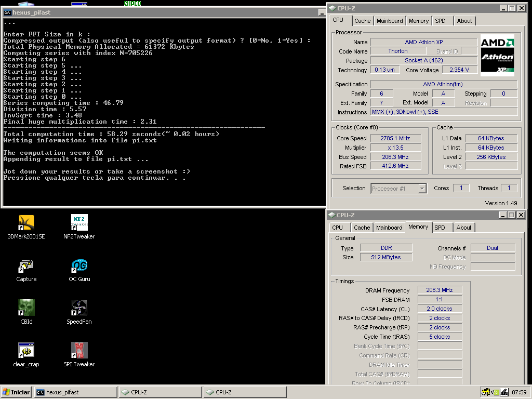
Task: Open Mainboard tab in lower CPU-Z
Action: (x=389, y=228)
